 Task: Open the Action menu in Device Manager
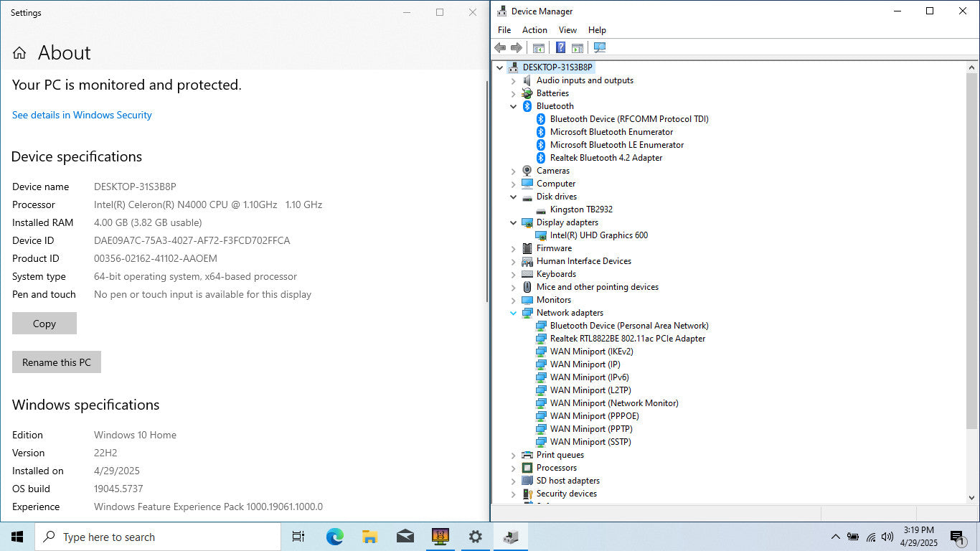(534, 30)
